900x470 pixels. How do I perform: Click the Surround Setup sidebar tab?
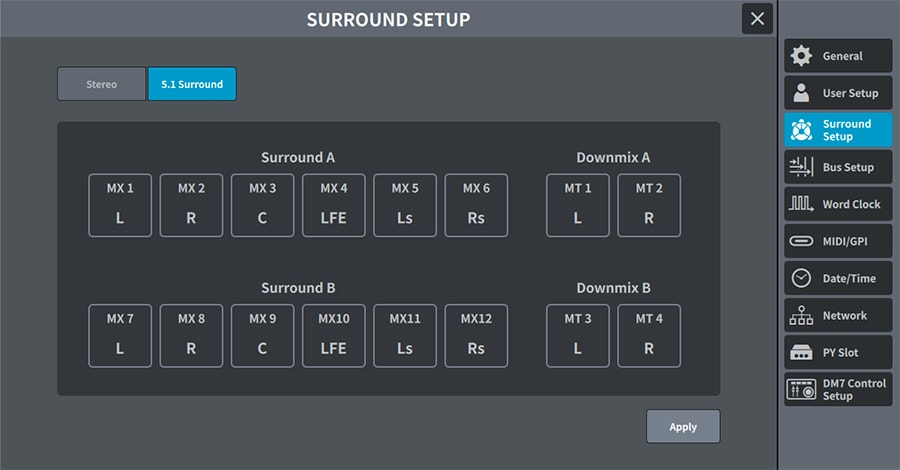(838, 130)
